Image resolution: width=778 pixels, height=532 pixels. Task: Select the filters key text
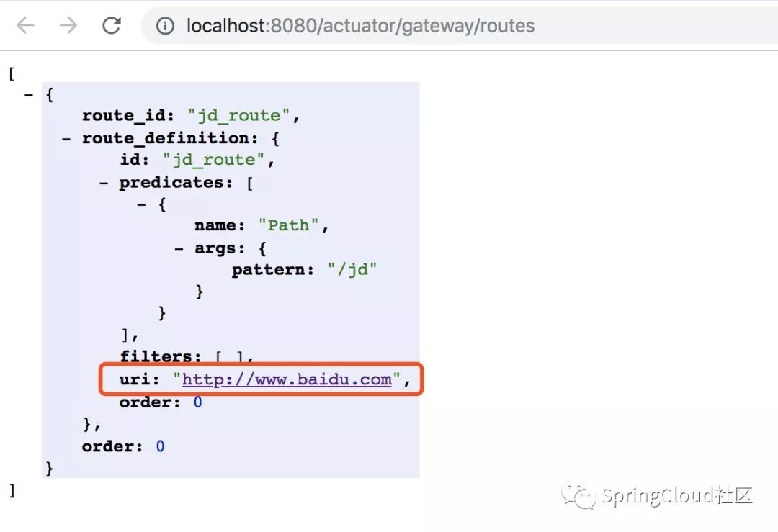pos(156,356)
